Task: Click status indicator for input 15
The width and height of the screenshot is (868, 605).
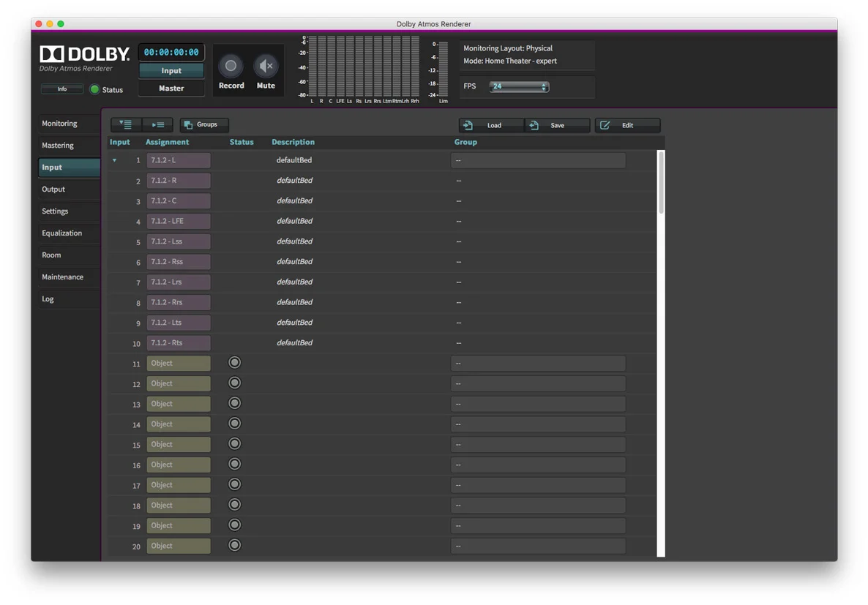Action: 235,444
